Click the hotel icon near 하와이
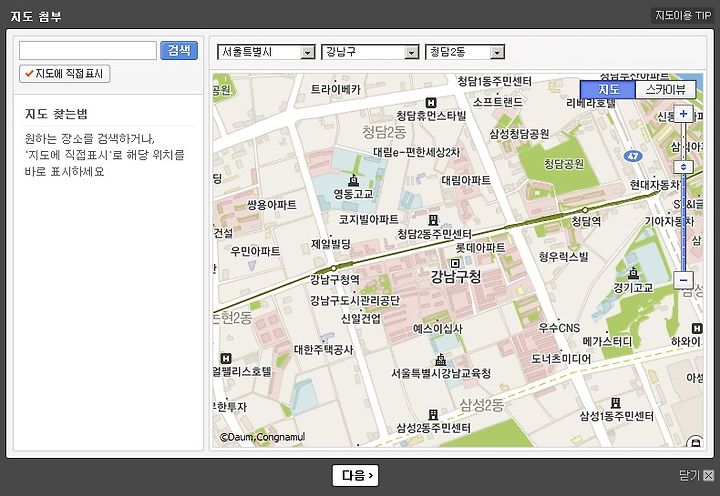Image resolution: width=720 pixels, height=496 pixels. (x=697, y=328)
